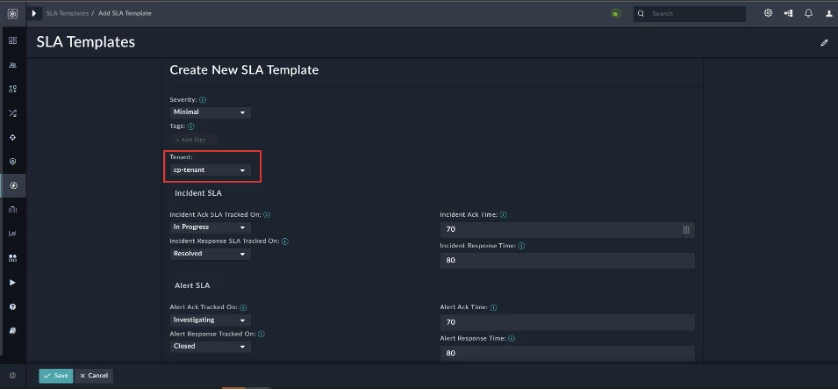The height and width of the screenshot is (390, 838).
Task: Click the green status indicator in top bar
Action: point(616,14)
